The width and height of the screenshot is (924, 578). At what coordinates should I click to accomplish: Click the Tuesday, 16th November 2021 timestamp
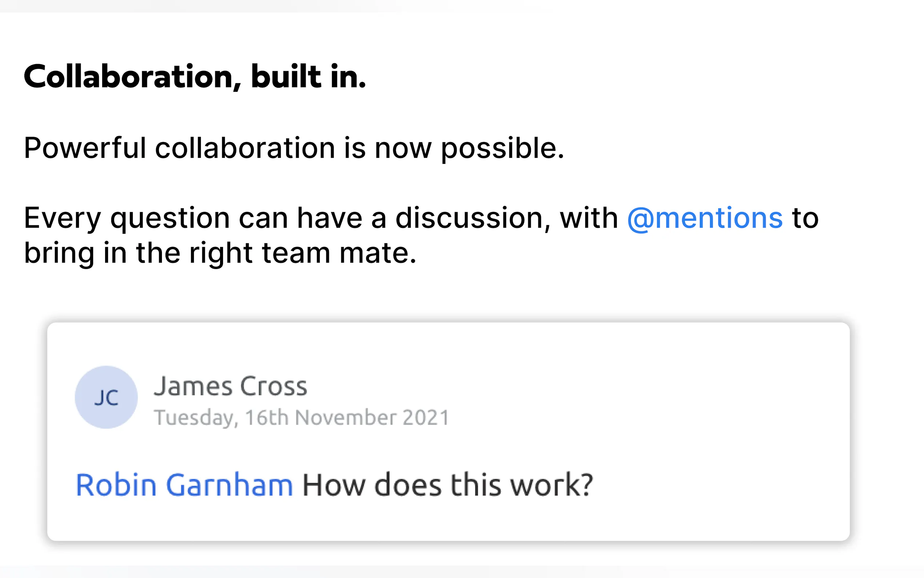click(301, 417)
